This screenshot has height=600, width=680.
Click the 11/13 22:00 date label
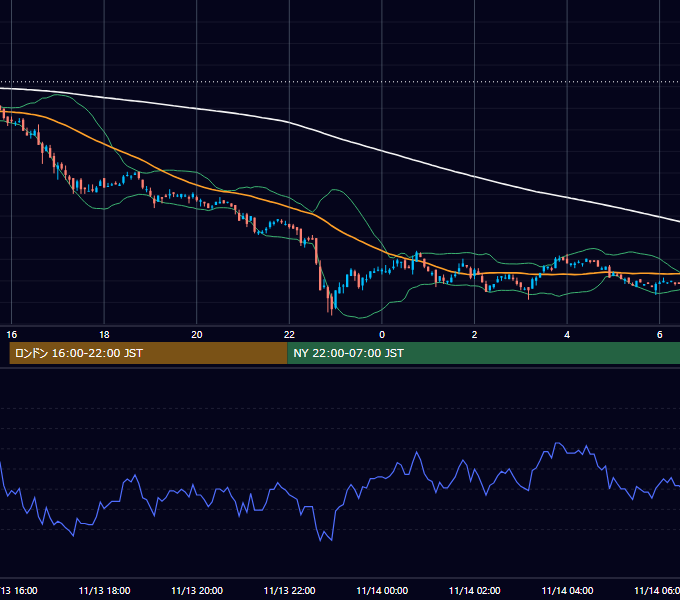point(289,590)
